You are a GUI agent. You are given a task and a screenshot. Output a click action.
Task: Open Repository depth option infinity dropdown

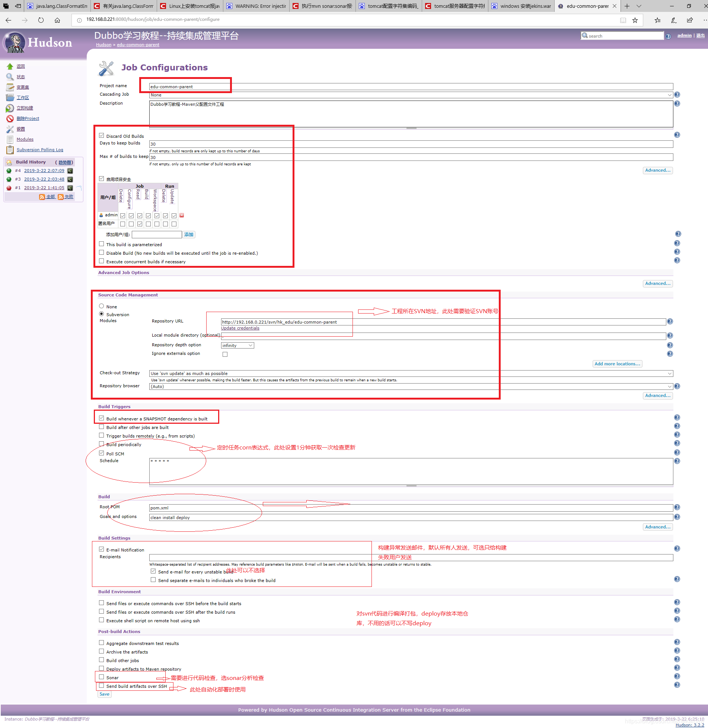(237, 345)
